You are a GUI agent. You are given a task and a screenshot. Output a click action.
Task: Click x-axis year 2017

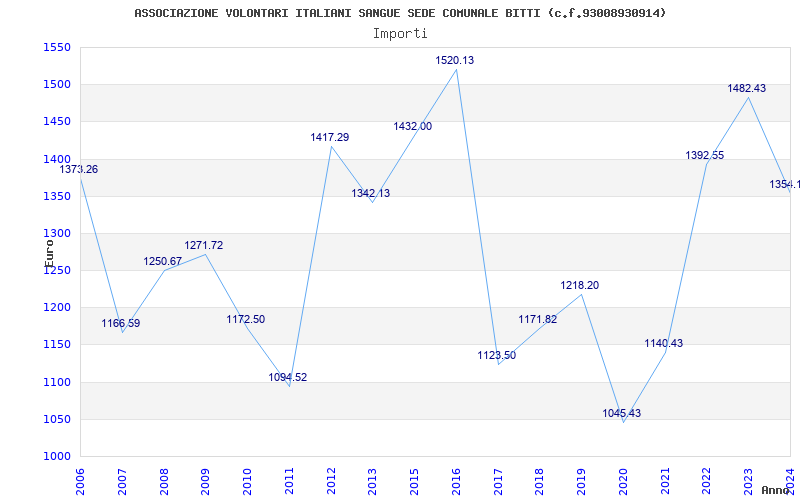click(x=498, y=482)
